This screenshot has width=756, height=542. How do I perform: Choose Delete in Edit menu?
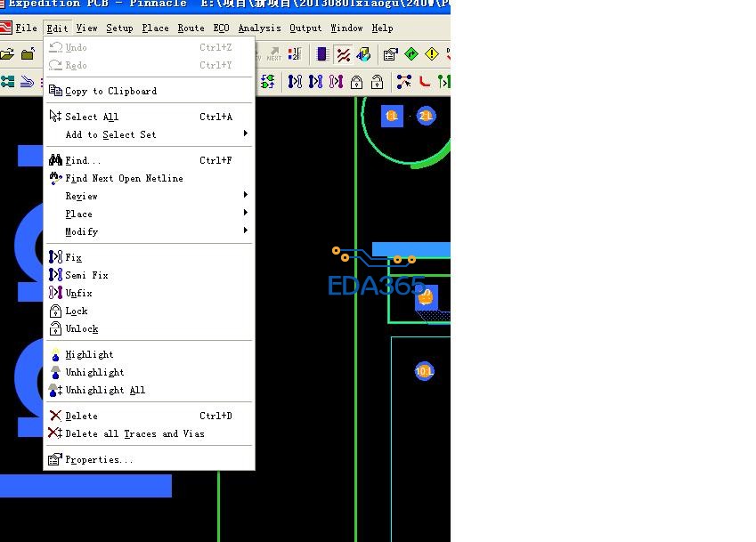(149, 416)
